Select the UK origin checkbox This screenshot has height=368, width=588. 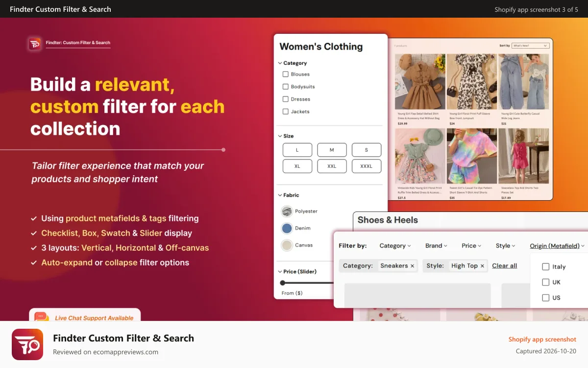point(545,282)
